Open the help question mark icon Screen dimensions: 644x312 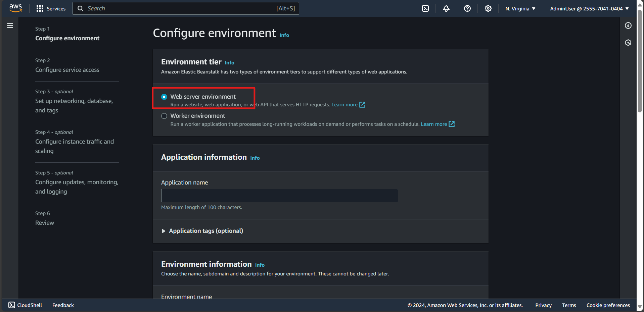(467, 8)
